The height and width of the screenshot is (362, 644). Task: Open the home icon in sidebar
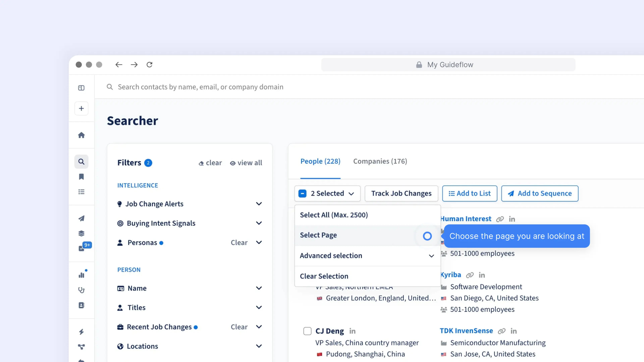(x=81, y=135)
